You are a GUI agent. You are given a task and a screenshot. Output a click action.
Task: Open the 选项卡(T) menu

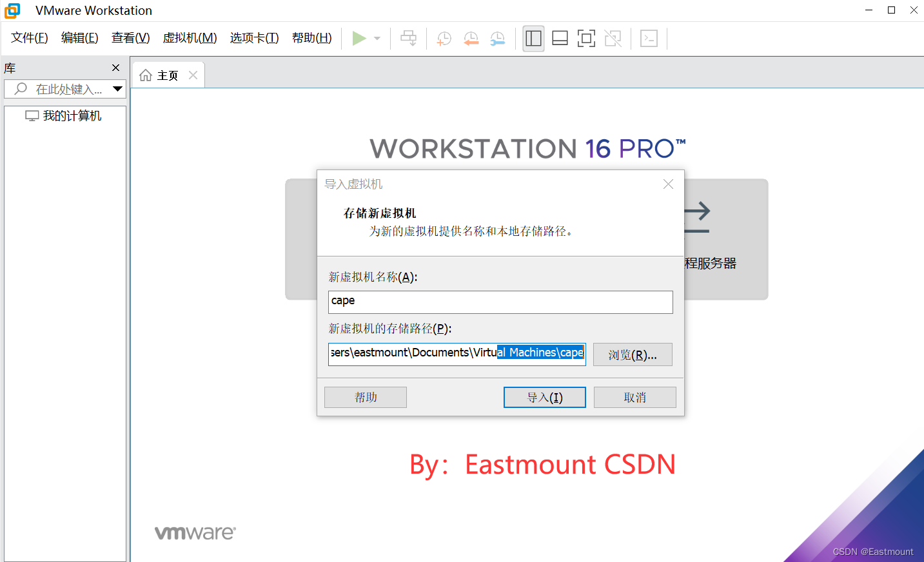tap(255, 38)
